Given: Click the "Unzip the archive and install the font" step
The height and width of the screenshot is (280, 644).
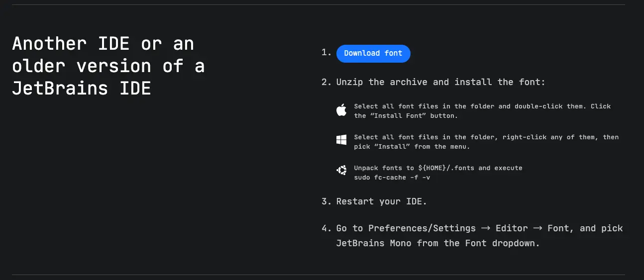Looking at the screenshot, I should tap(440, 82).
